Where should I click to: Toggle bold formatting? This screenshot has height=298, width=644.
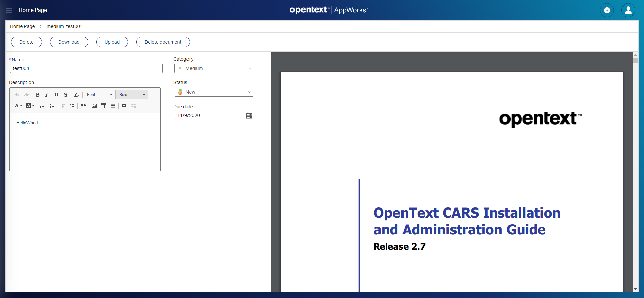(38, 95)
